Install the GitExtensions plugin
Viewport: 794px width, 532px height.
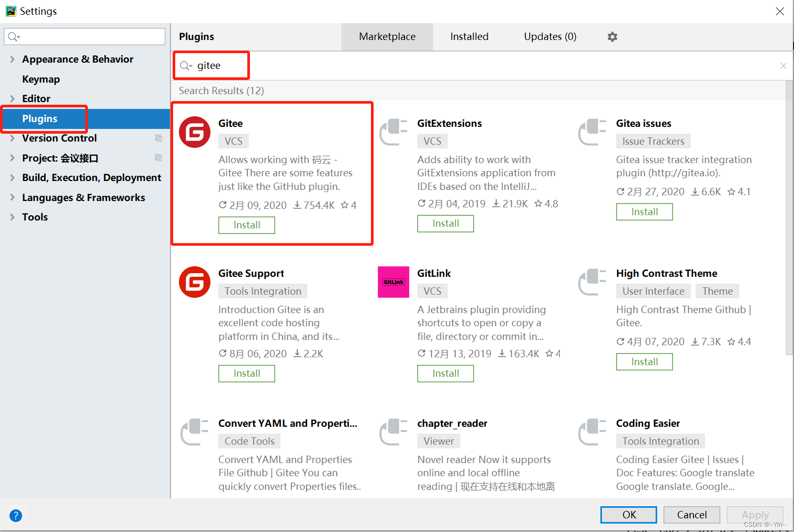pyautogui.click(x=446, y=224)
